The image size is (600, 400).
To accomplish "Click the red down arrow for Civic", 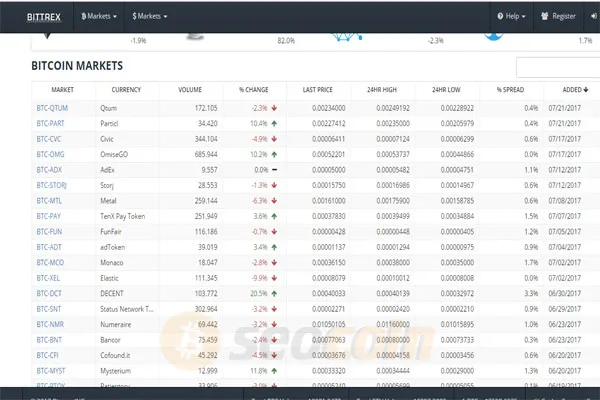I will 274,139.
